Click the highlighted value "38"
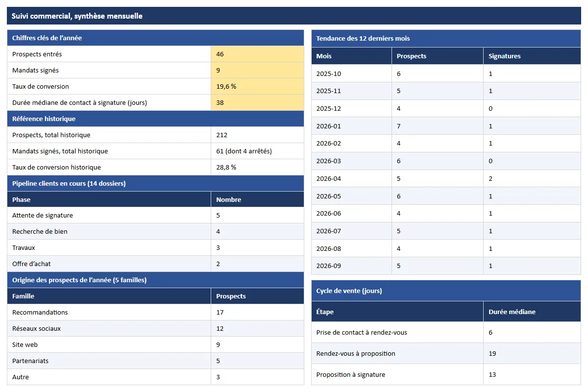Viewport: 588px width, 392px height. 257,102
